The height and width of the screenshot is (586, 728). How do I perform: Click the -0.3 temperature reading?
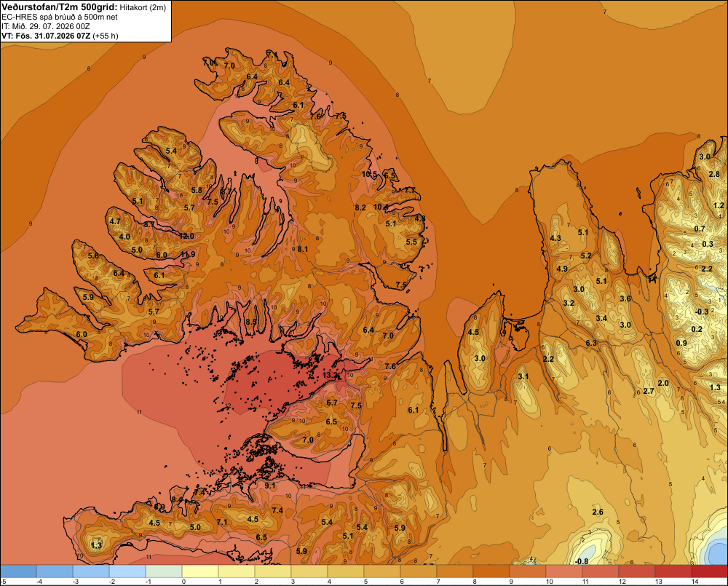[x=702, y=312]
